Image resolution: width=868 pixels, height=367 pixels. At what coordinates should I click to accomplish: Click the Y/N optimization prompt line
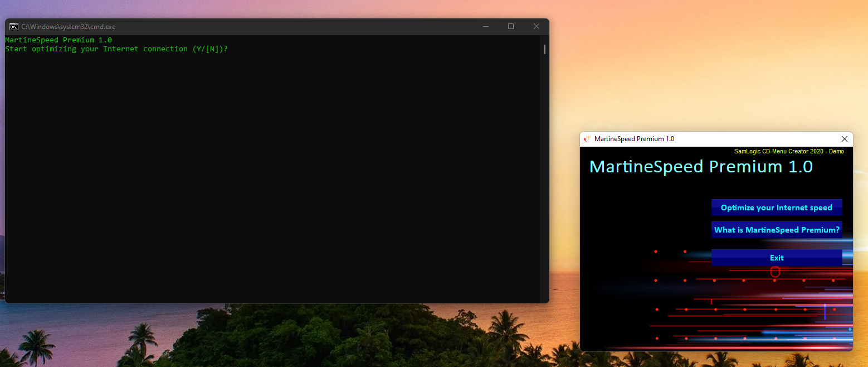point(116,49)
